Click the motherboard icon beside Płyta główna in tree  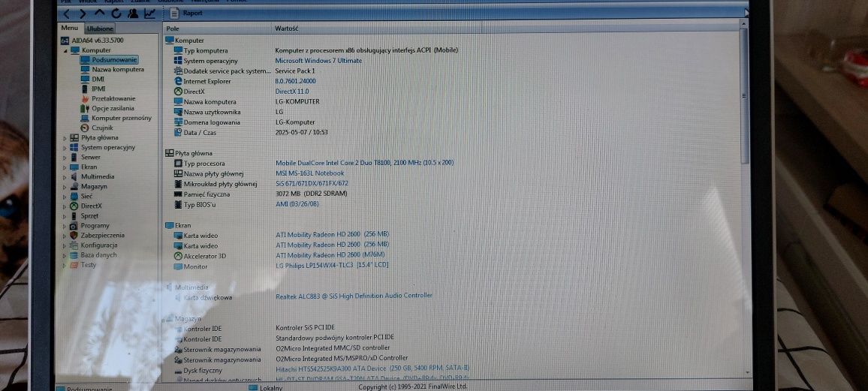tap(74, 137)
